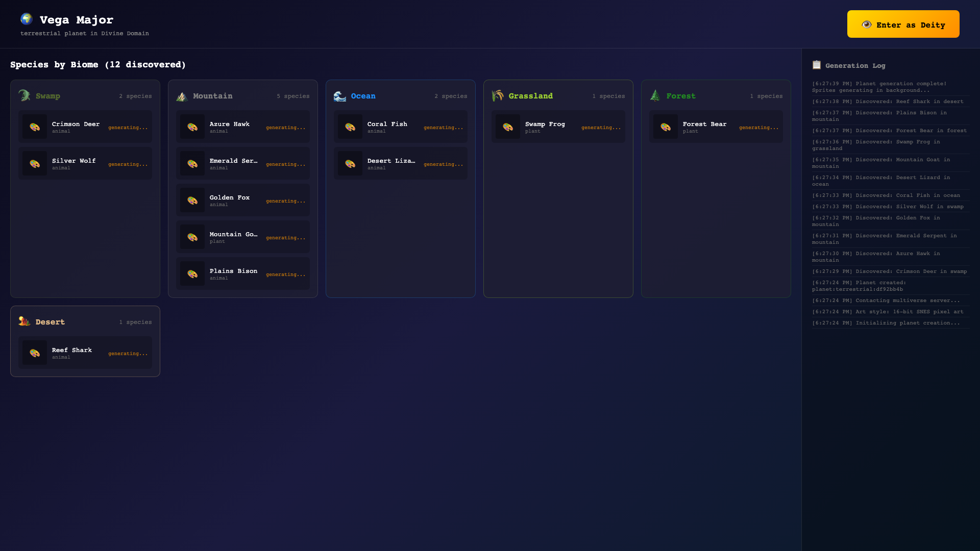The height and width of the screenshot is (551, 980).
Task: Select the Silver Wolf species card
Action: click(85, 163)
